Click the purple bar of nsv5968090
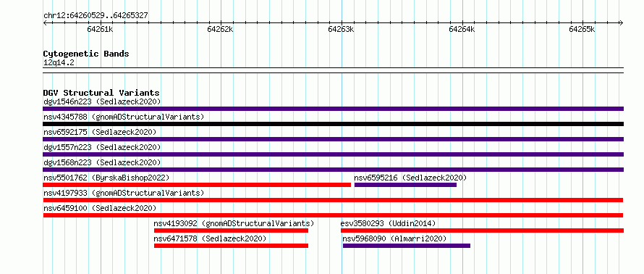This screenshot has width=644, height=274. click(407, 246)
